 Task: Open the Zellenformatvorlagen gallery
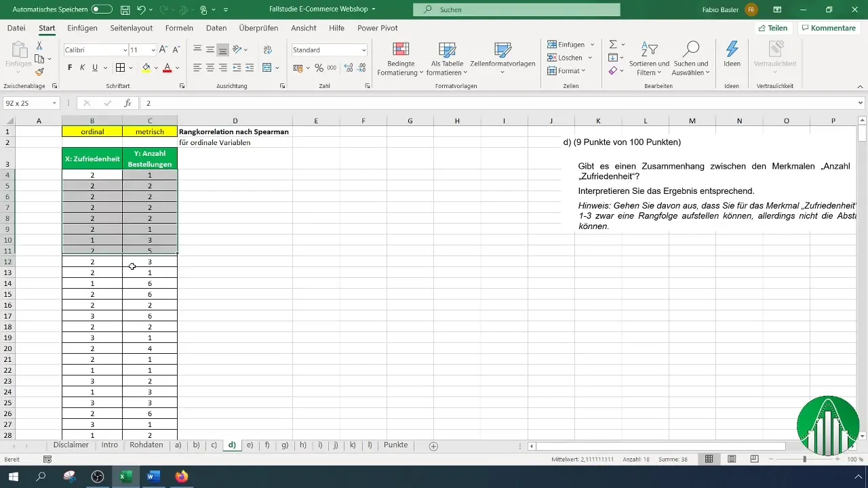502,60
